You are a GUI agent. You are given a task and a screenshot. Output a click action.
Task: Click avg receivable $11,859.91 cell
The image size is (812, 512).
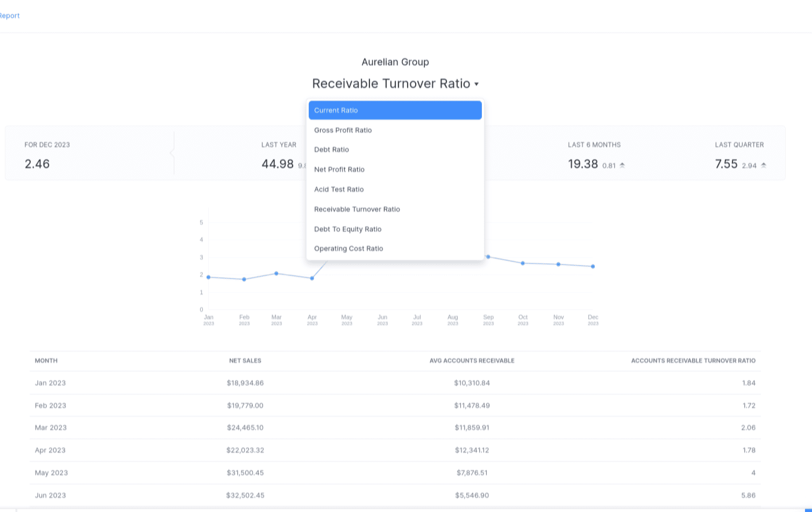(472, 428)
